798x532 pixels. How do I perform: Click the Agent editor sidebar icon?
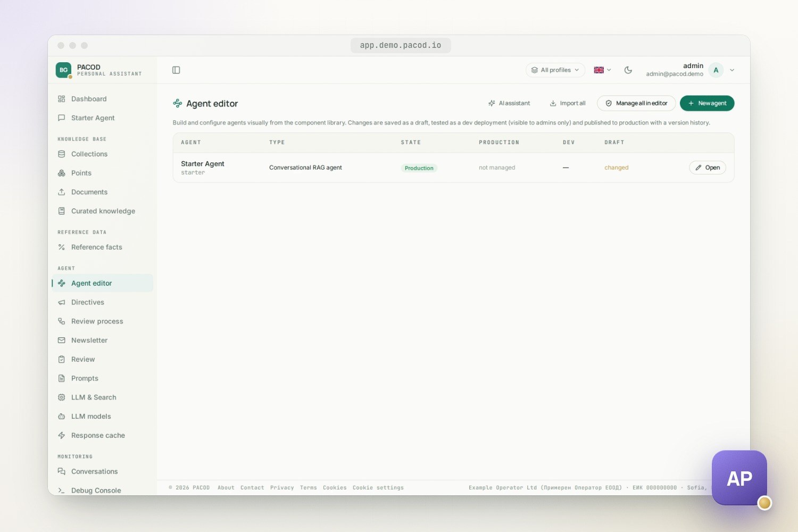(62, 284)
